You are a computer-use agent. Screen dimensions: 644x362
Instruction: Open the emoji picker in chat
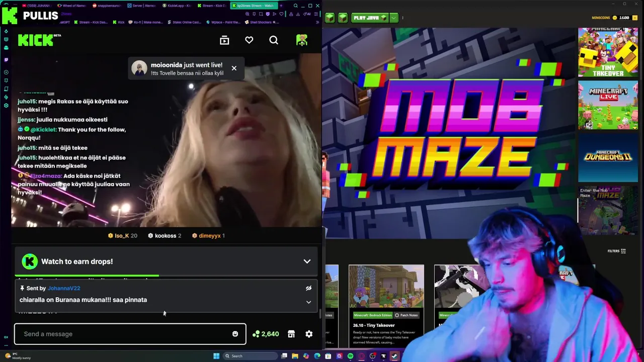coord(235,334)
